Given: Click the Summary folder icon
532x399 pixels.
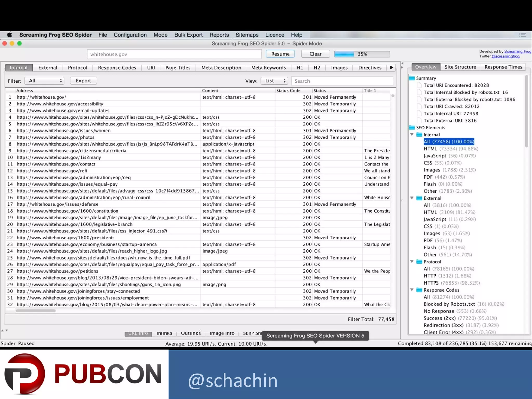Looking at the screenshot, I should tap(412, 78).
